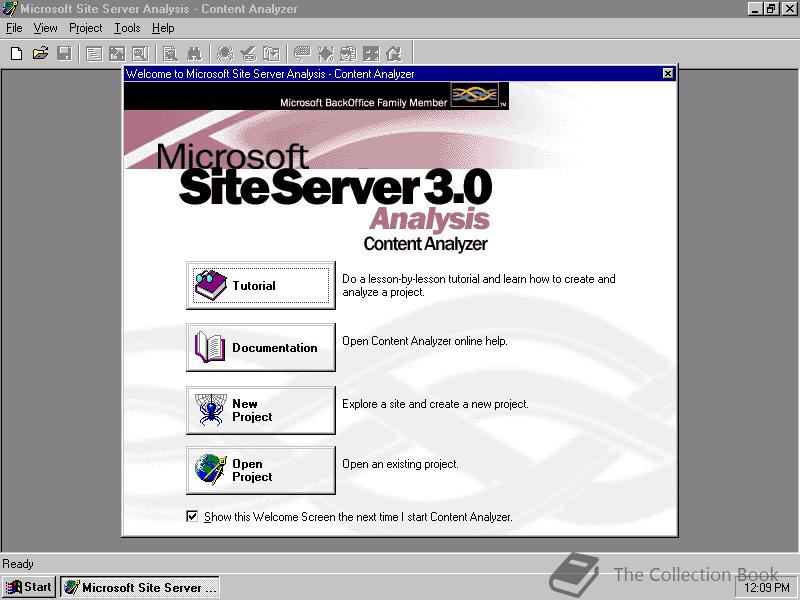
Task: Close the Welcome dialog
Action: click(667, 73)
